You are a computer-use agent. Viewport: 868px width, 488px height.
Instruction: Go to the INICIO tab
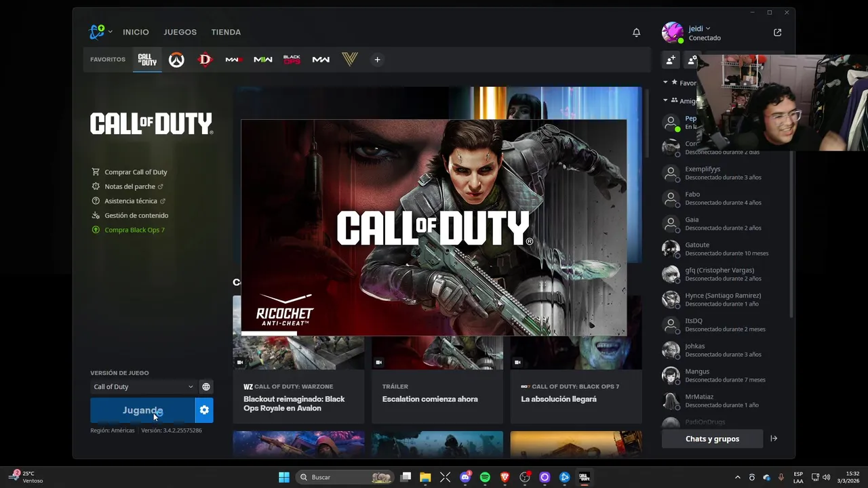pyautogui.click(x=136, y=32)
